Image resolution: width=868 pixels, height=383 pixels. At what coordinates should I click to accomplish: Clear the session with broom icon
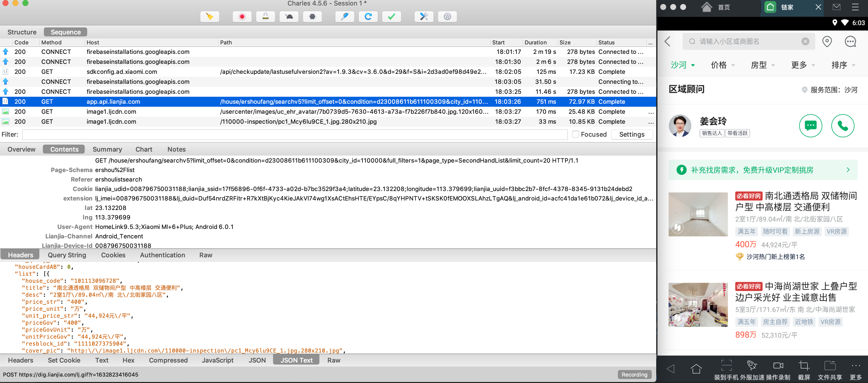tap(210, 16)
